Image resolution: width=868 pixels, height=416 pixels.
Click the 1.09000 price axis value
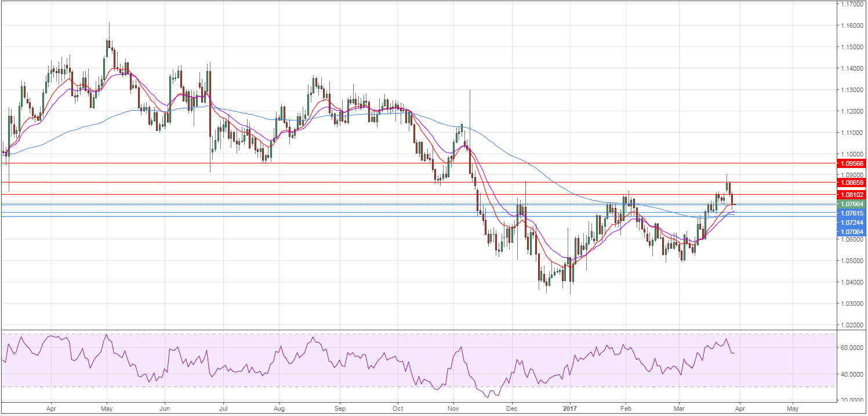click(x=853, y=175)
